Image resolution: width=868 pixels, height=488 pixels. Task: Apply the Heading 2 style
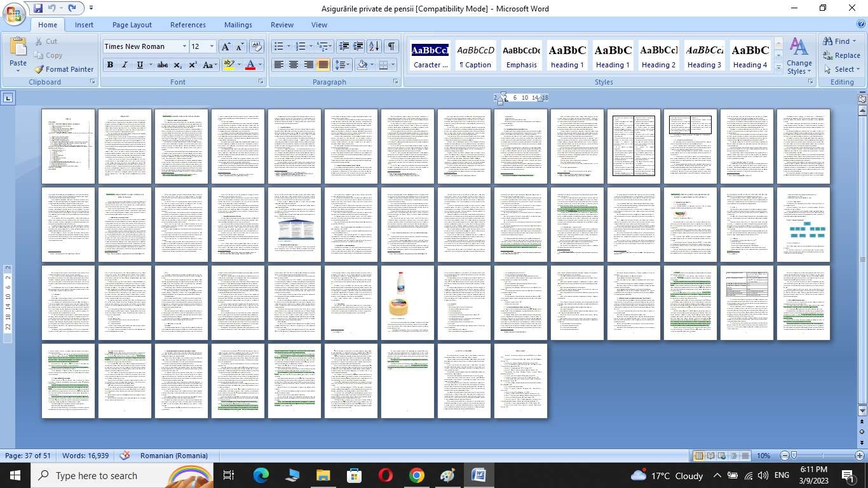click(658, 56)
